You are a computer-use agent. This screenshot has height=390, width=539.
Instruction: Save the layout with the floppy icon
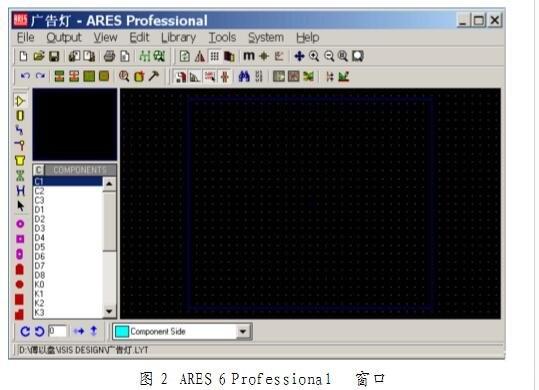54,56
